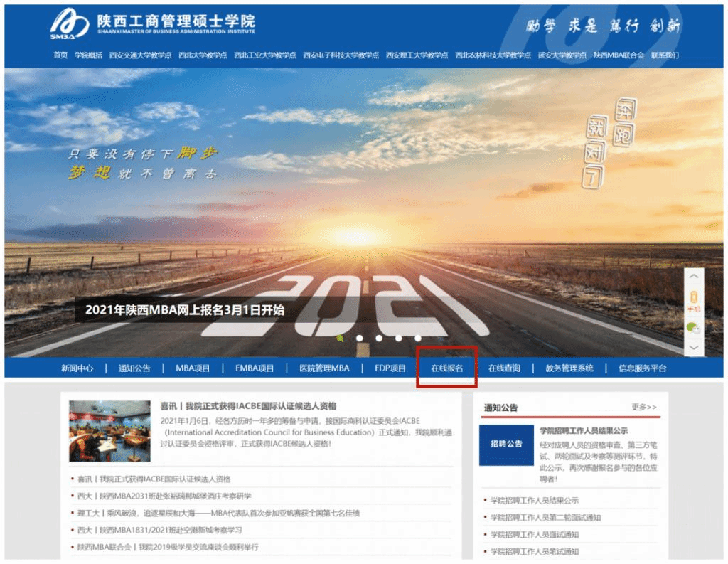This screenshot has height=564, width=728.
Task: Open 西北工业大学教学点 navigation item
Action: point(265,55)
